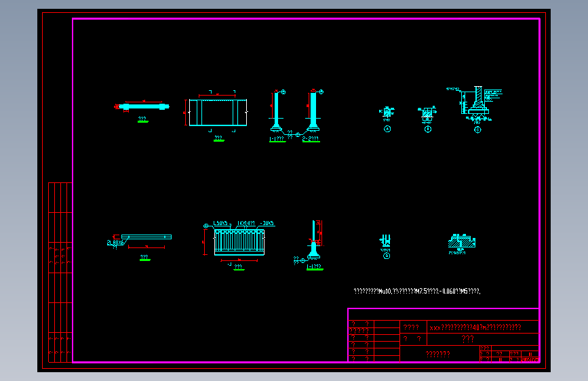Click the white note text containing Mu10 and M7.5

coord(417,291)
